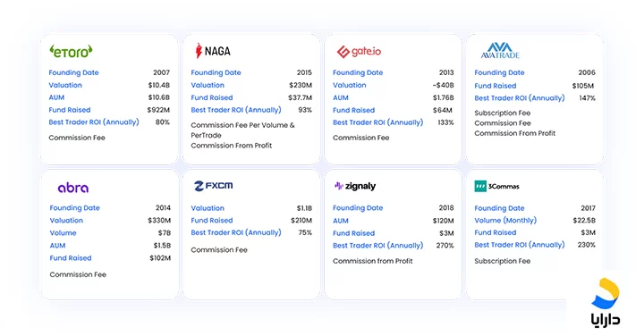Select the Volume label in abra card

[x=63, y=232]
